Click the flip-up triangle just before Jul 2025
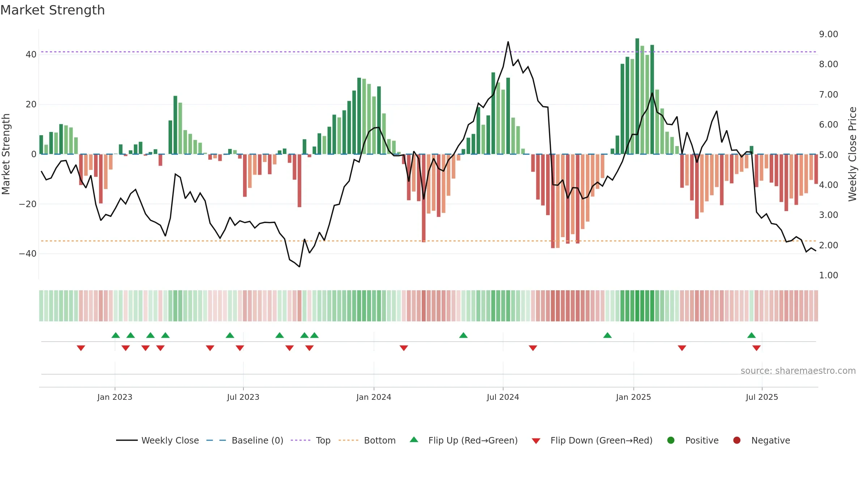This screenshot has height=488, width=868. [752, 335]
